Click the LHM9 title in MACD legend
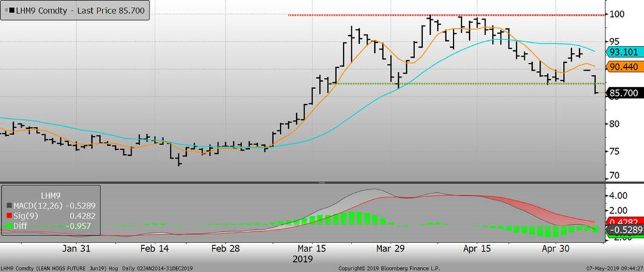The image size is (644, 272). pyautogui.click(x=50, y=197)
